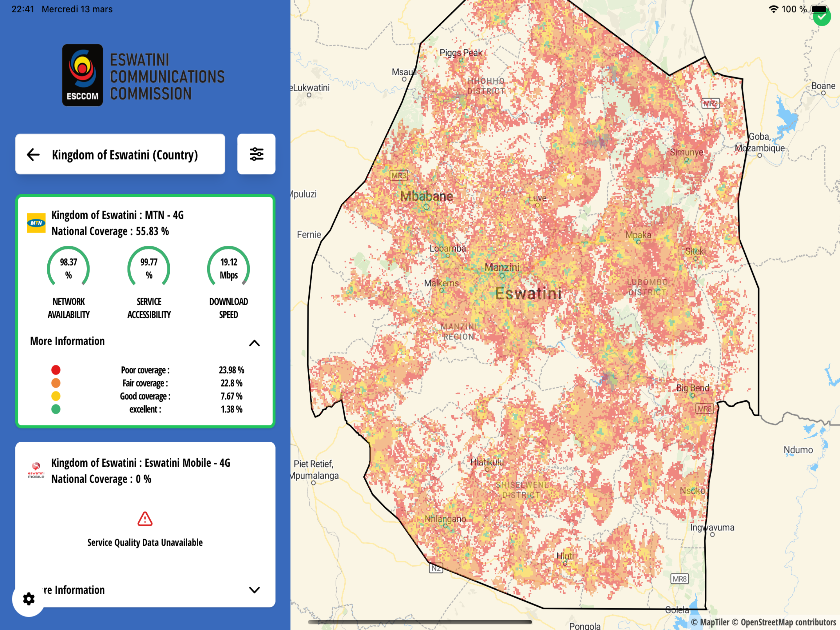Tap the orange Fair coverage swatch
Screen dimensions: 840x630
(56, 383)
